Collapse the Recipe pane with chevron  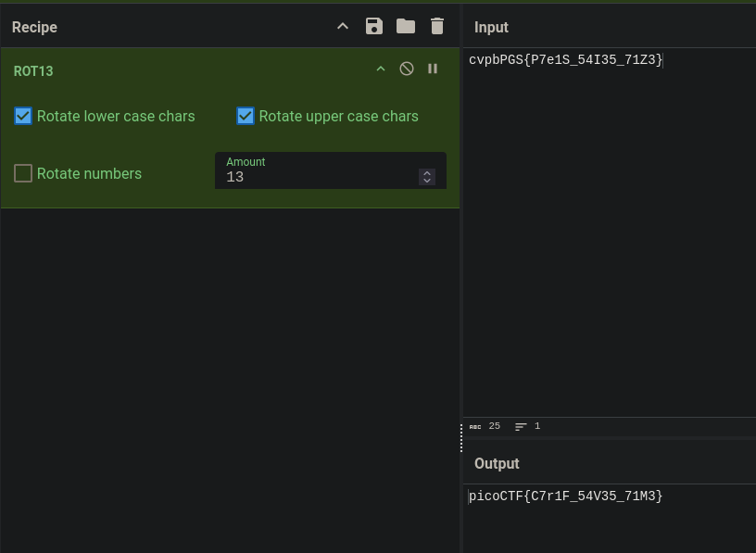click(x=342, y=27)
